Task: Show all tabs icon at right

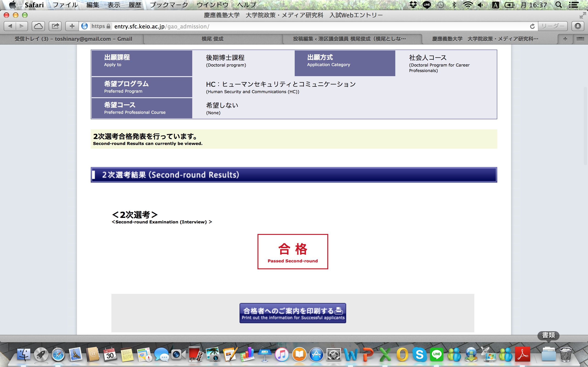Action: 580,39
